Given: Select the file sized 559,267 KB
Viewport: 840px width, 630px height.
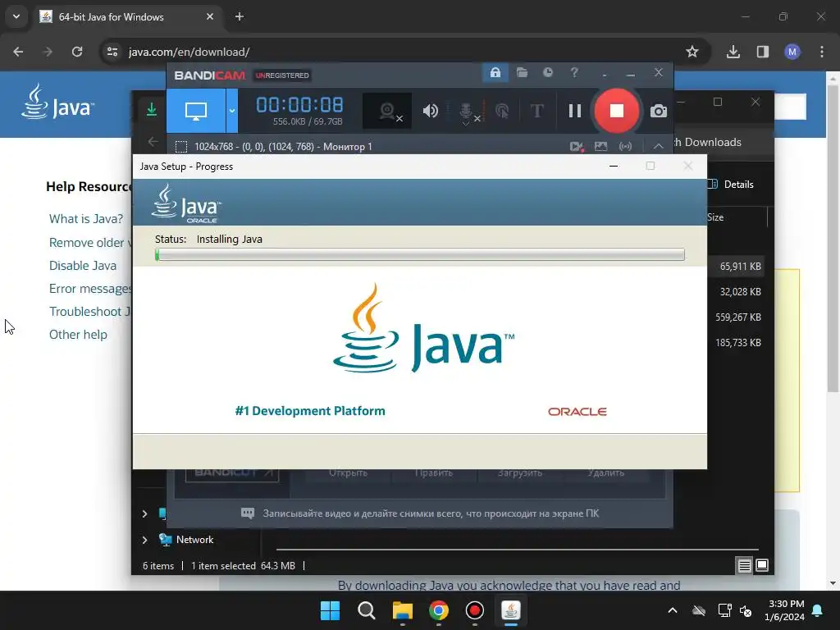Looking at the screenshot, I should 737,317.
